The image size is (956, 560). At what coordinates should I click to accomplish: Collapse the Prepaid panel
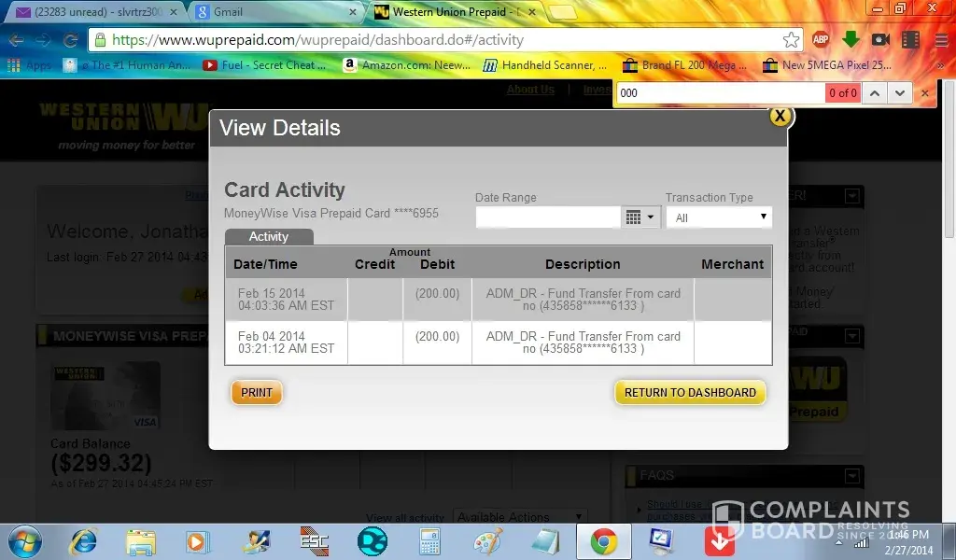pyautogui.click(x=852, y=335)
